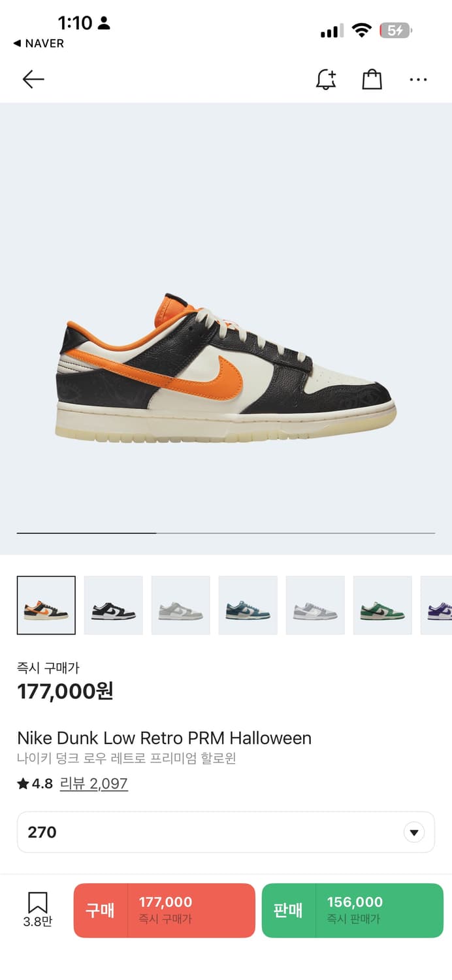
Task: Click the dropdown arrow in size selector
Action: coord(413,832)
